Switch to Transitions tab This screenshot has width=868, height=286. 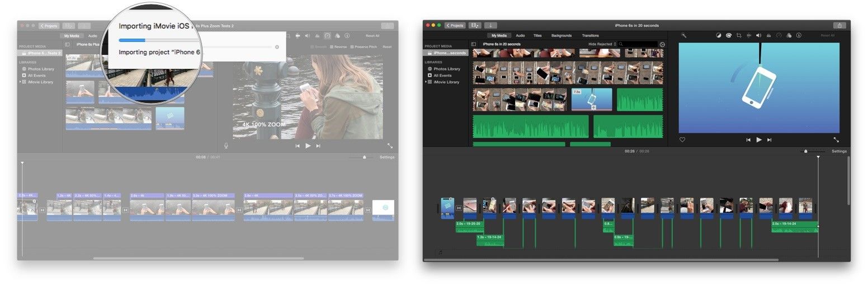590,35
